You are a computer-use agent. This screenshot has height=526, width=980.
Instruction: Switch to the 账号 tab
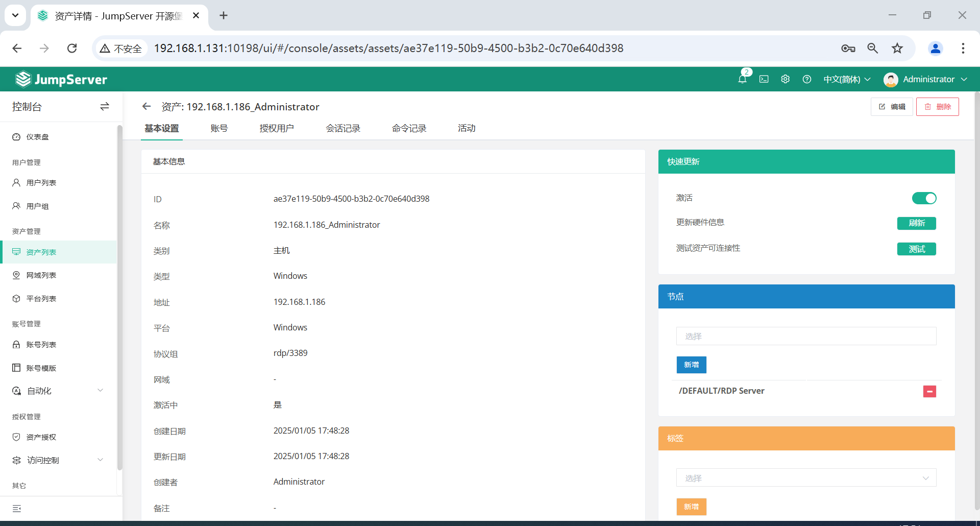(219, 128)
